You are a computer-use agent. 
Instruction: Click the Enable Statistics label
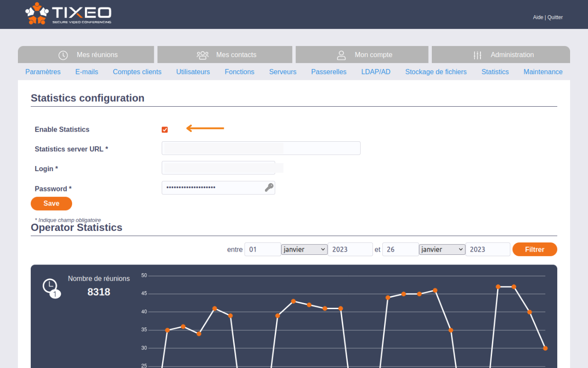[x=62, y=130]
